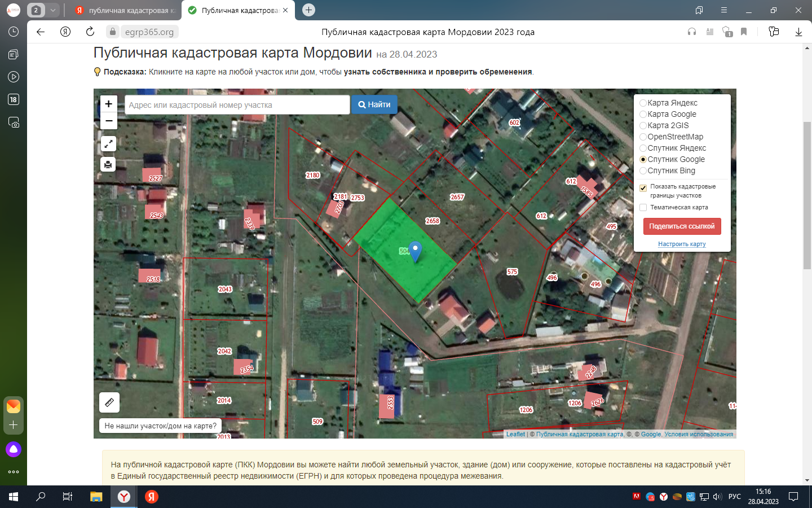This screenshot has width=812, height=508.
Task: Select Спутник Яндекс layer
Action: click(673, 148)
